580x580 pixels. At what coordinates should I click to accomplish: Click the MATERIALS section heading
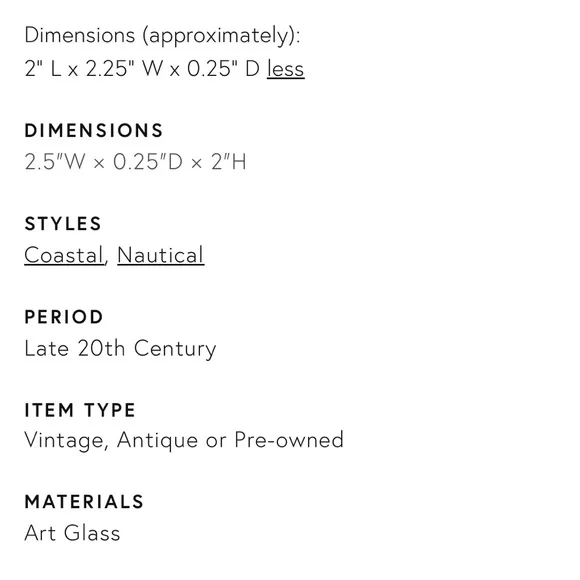click(x=84, y=502)
